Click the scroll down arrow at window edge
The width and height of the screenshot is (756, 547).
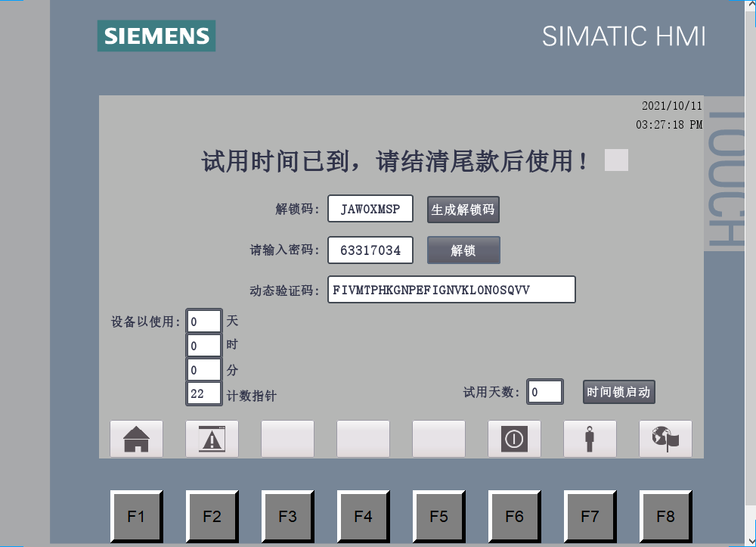[750, 541]
